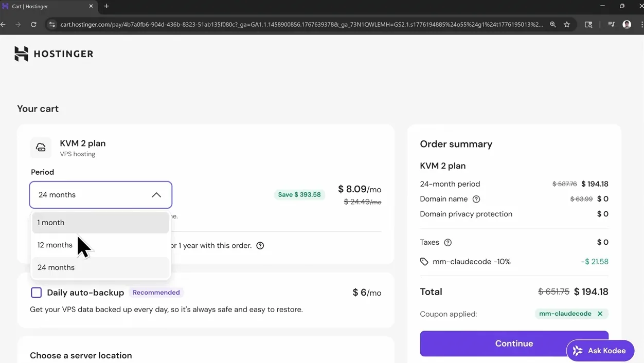Click the "Order summary" heading
644x363 pixels.
[456, 144]
